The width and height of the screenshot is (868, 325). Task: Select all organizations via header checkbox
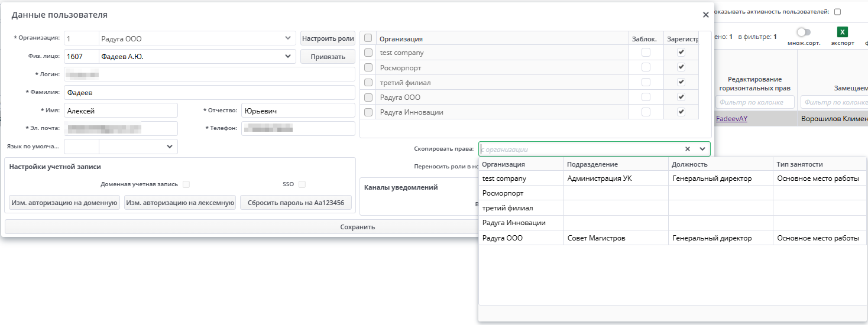pyautogui.click(x=368, y=38)
